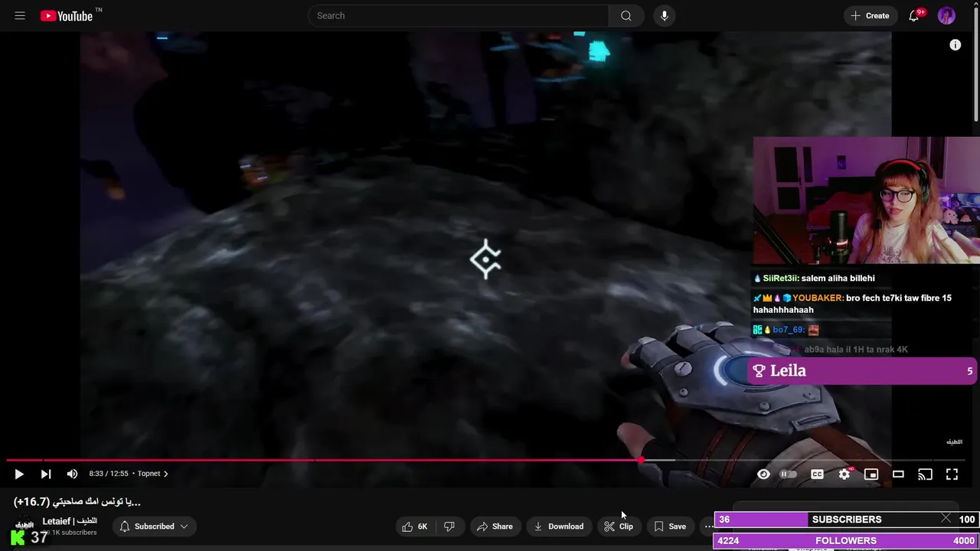Open the YouTube guide hamburger menu

(x=20, y=15)
